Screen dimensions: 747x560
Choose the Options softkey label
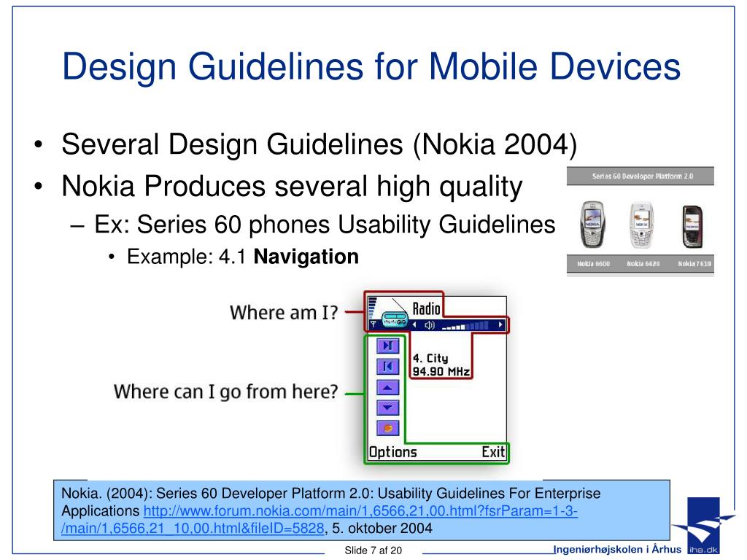393,452
